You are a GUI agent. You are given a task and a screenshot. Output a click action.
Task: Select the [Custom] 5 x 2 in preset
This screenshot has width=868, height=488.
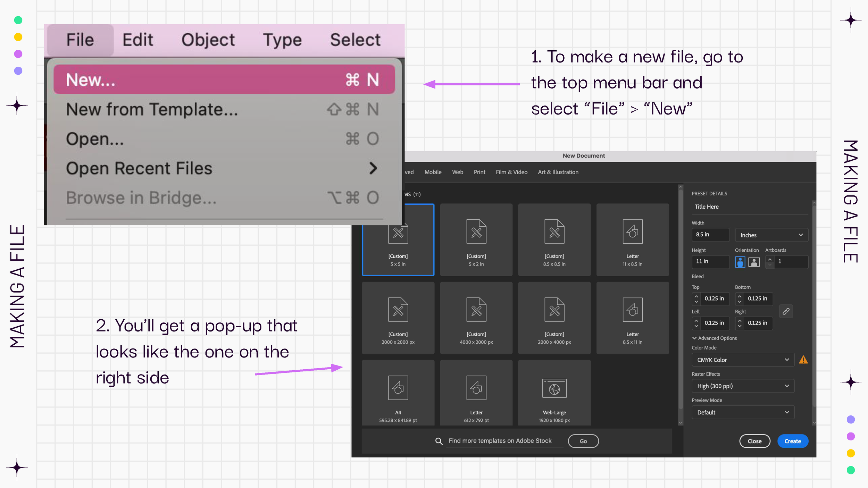click(x=476, y=239)
